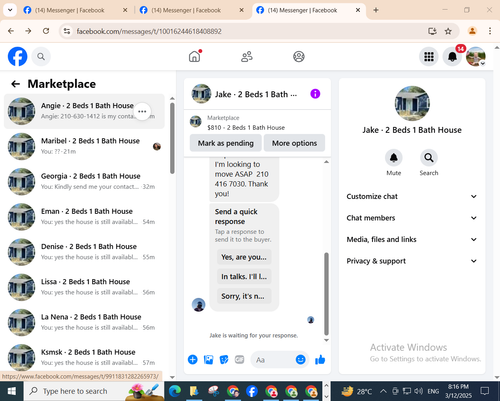Open the Chrome three-dot menu
This screenshot has height=401, width=500.
coord(490,31)
